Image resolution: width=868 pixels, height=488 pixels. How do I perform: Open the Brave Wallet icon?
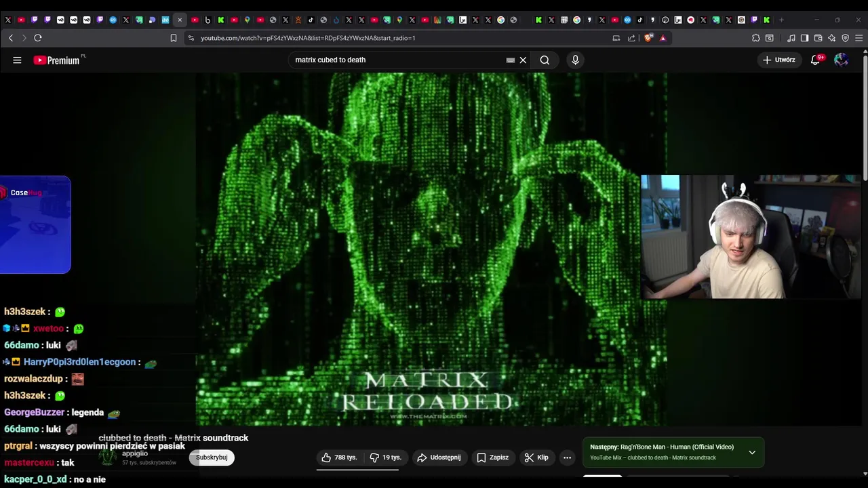818,38
